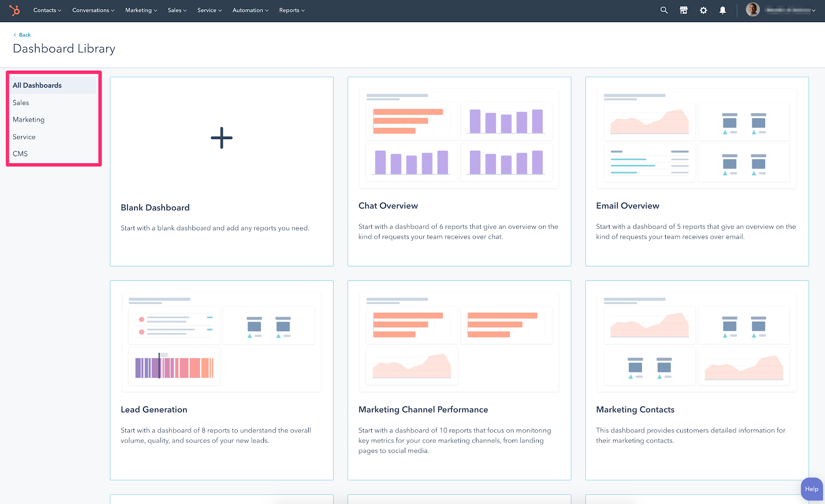Switch to the Marketing dashboard category
825x504 pixels.
coord(29,120)
